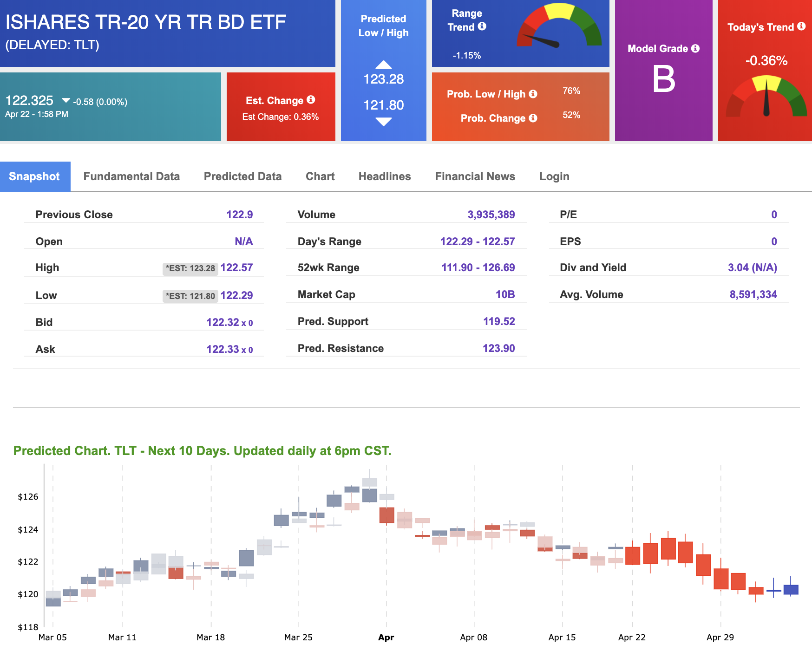Screen dimensions: 812x651
Task: Open the Chart tab
Action: 320,176
